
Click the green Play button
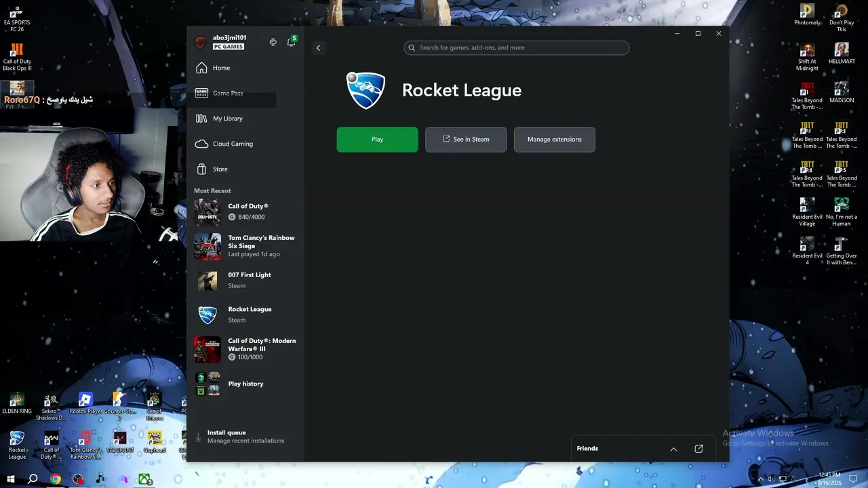[x=378, y=140]
